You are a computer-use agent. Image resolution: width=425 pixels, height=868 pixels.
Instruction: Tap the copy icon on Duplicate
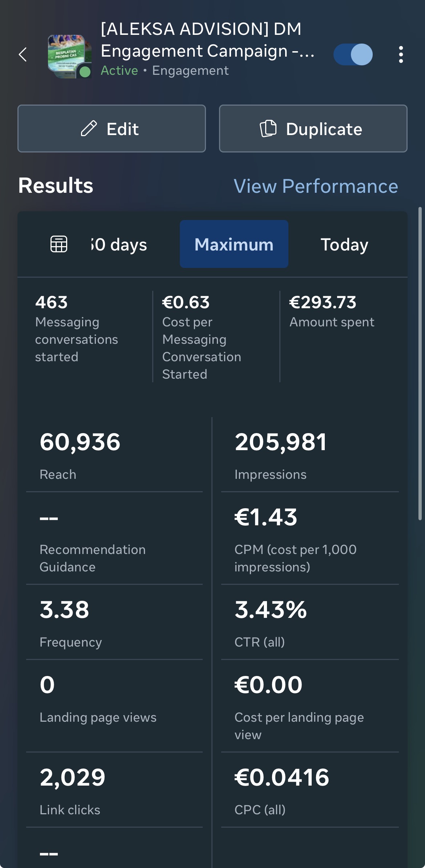[x=268, y=129]
